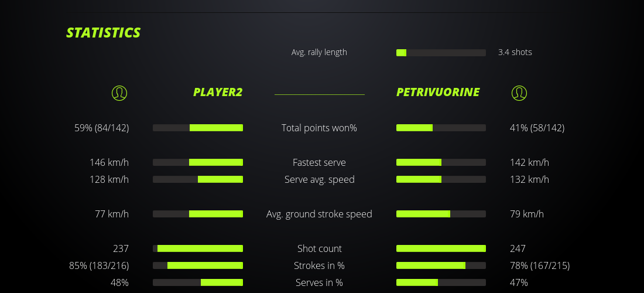Click the Avg. rally length progress bar
Viewport: 644px width, 293px height.
(x=441, y=53)
